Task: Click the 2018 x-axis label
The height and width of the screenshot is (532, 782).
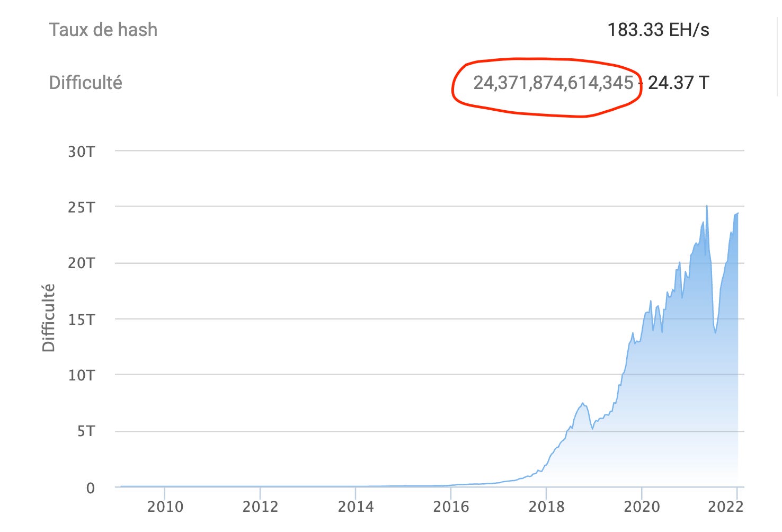Action: [546, 507]
